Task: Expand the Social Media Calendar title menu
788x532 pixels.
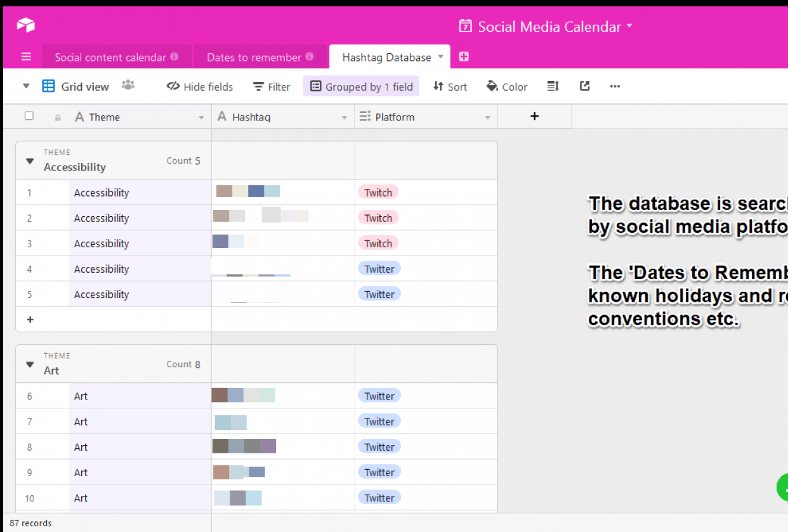Action: point(629,26)
